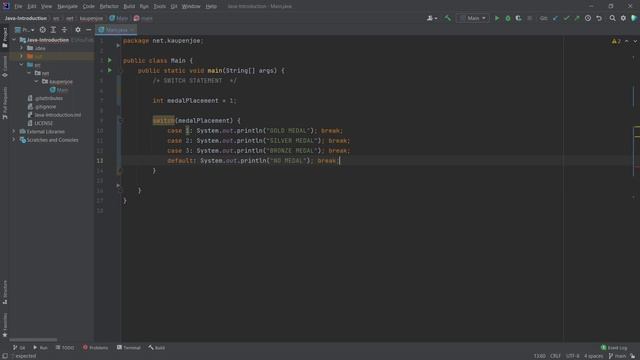Viewport: 640px width, 360px height.
Task: Expand External Libraries node
Action: pyautogui.click(x=14, y=131)
